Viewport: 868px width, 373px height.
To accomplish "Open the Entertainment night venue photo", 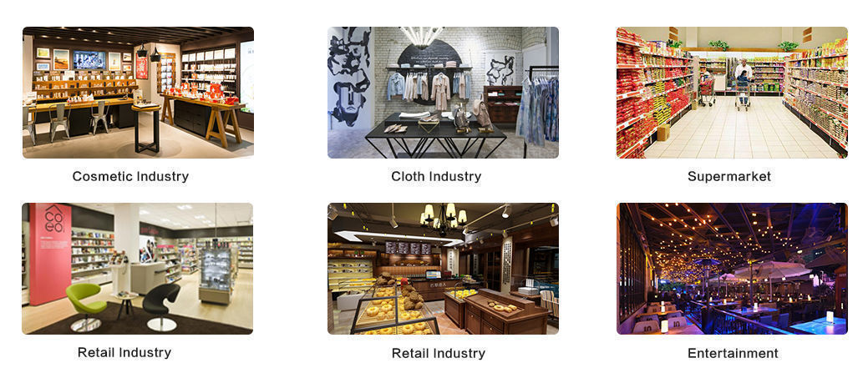I will [x=732, y=269].
